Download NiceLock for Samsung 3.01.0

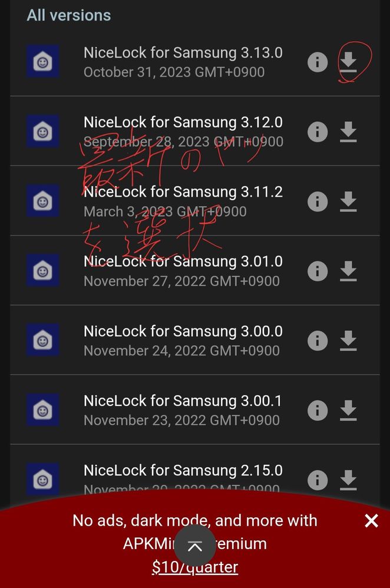[348, 271]
